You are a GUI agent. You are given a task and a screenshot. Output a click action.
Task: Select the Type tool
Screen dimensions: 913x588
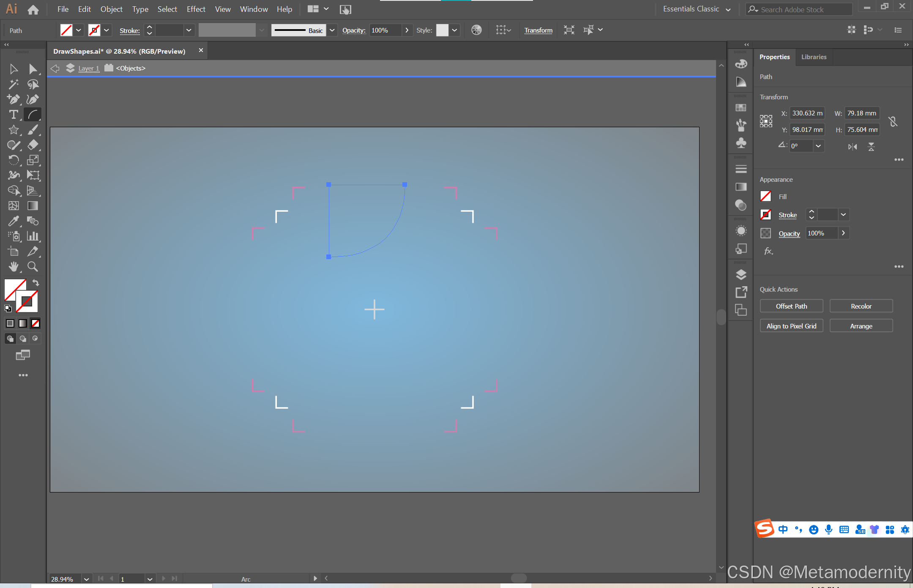pyautogui.click(x=14, y=115)
